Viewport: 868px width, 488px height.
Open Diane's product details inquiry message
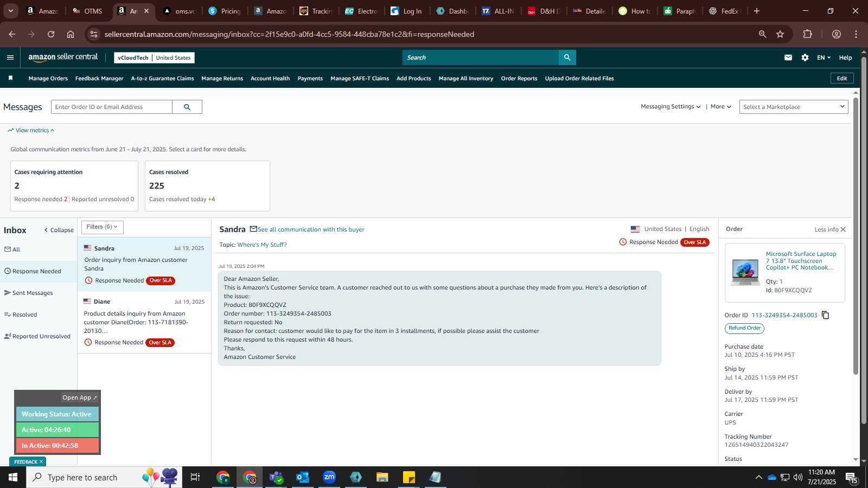144,322
